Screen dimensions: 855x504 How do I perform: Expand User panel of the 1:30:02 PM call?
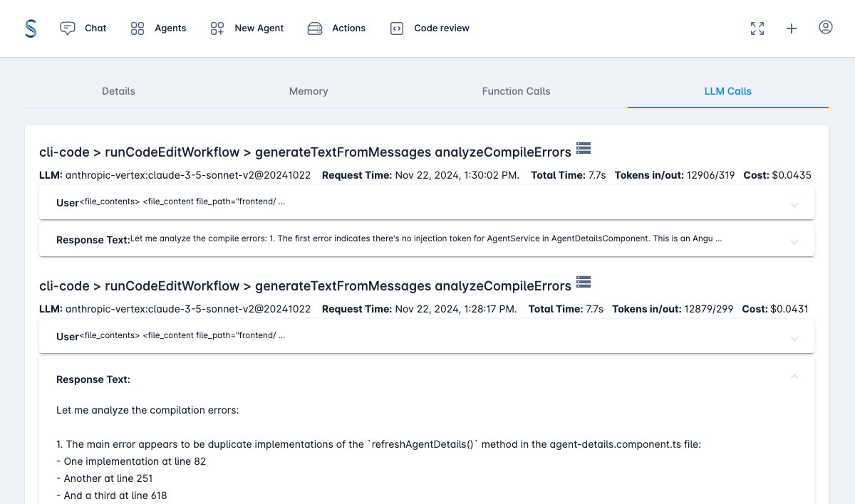point(427,202)
